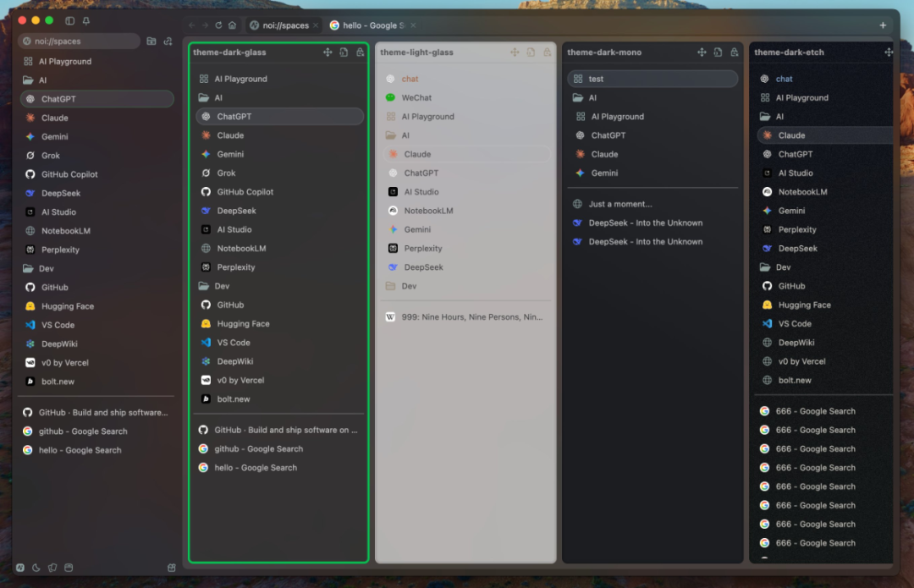Viewport: 914px width, 588px height.
Task: Click the theme-dark-mono panel title
Action: click(604, 52)
